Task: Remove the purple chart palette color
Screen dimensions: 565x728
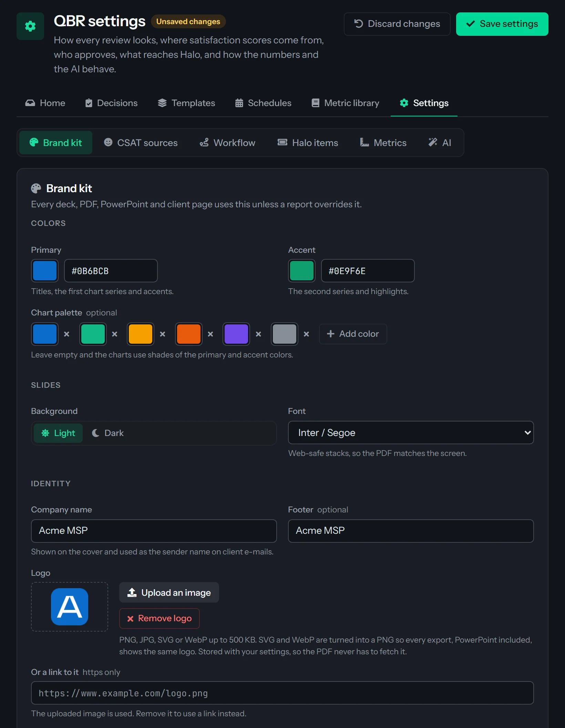Action: pyautogui.click(x=258, y=334)
